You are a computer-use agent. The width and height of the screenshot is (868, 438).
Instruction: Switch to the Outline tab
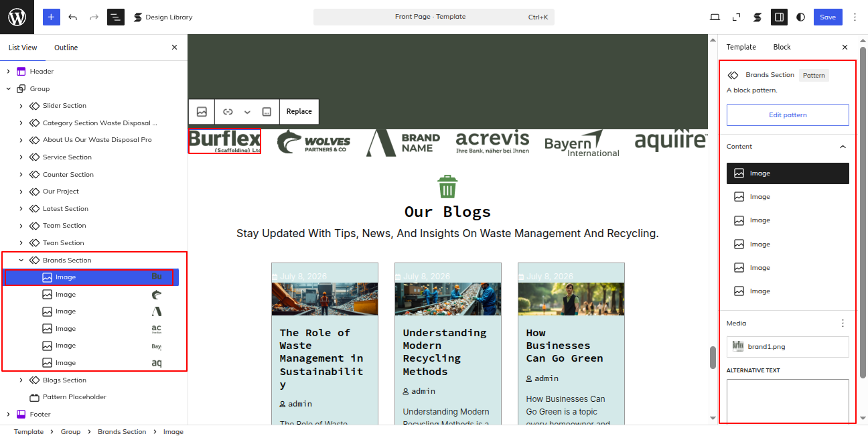click(x=66, y=48)
